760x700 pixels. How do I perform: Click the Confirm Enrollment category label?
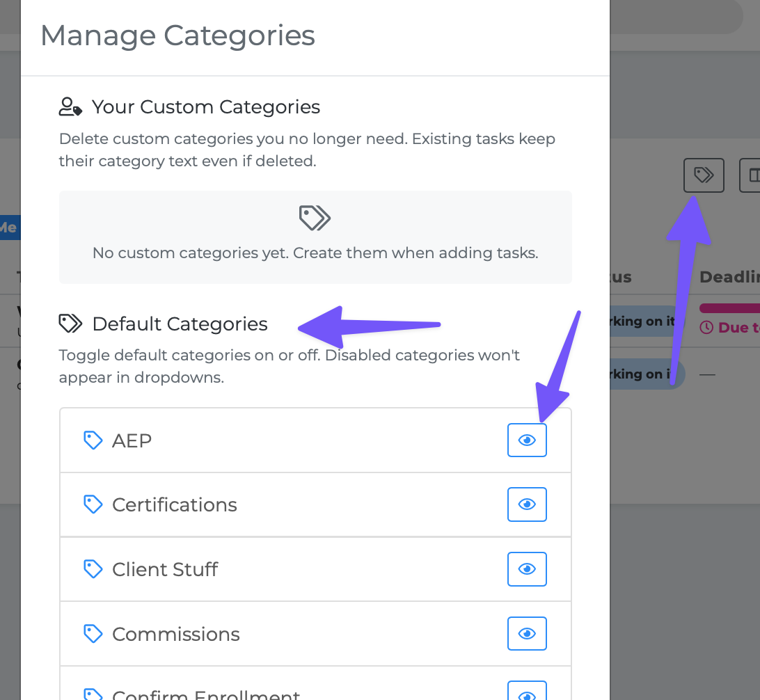point(206,694)
